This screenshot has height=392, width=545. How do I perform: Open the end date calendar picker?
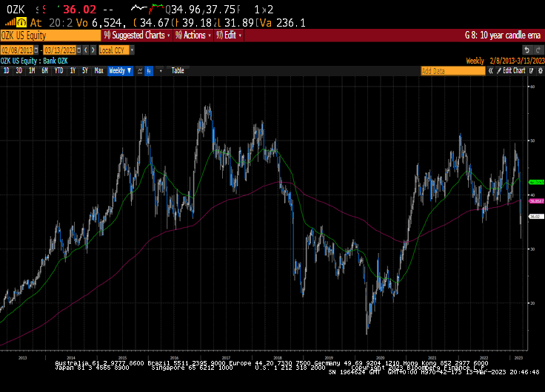79,50
